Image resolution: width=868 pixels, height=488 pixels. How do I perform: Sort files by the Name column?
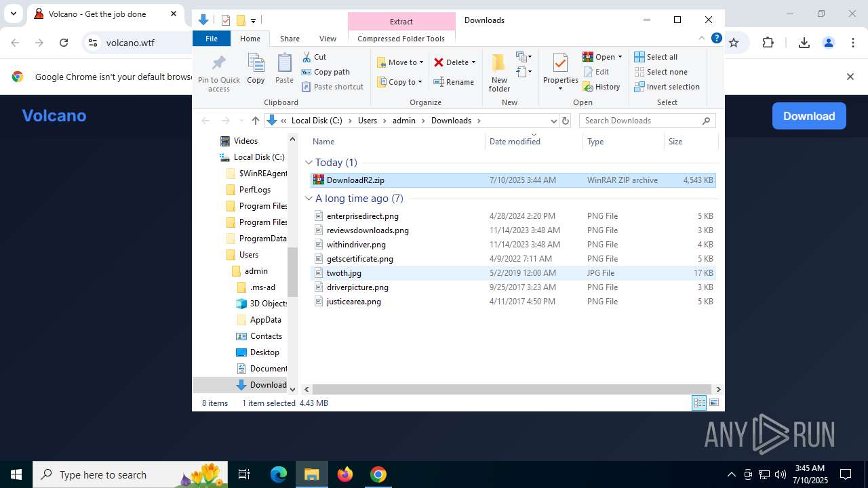coord(397,142)
